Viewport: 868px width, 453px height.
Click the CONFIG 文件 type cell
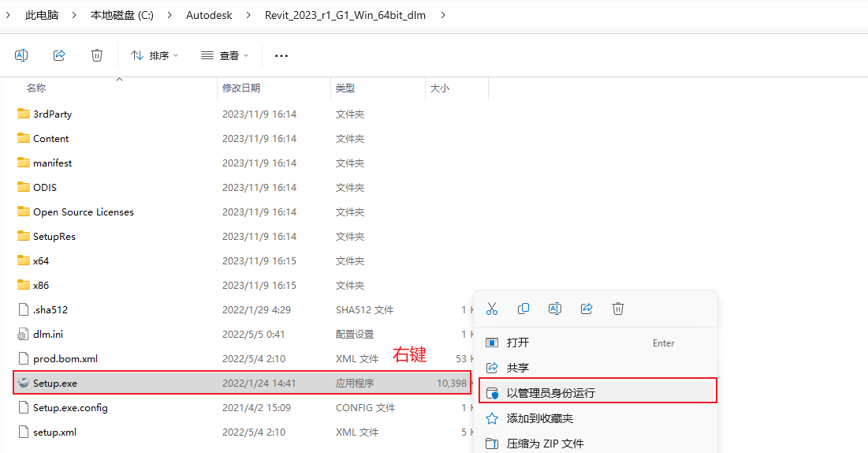365,407
